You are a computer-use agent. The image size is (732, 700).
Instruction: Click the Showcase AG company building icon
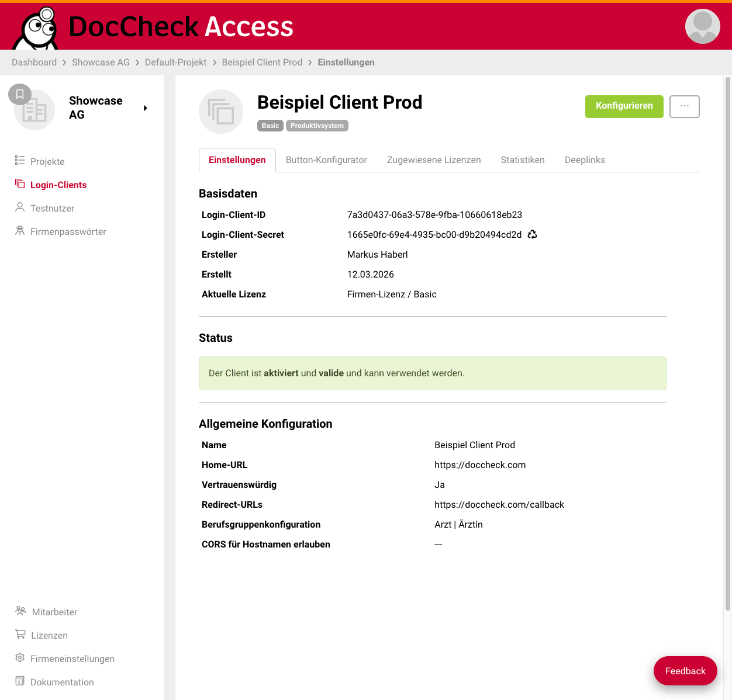[34, 110]
